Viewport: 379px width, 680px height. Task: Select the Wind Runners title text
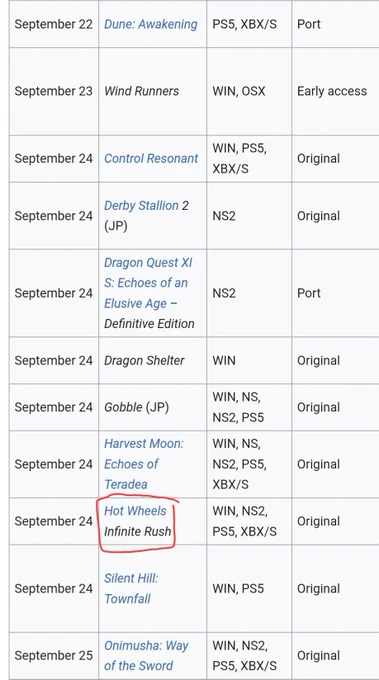click(x=141, y=91)
